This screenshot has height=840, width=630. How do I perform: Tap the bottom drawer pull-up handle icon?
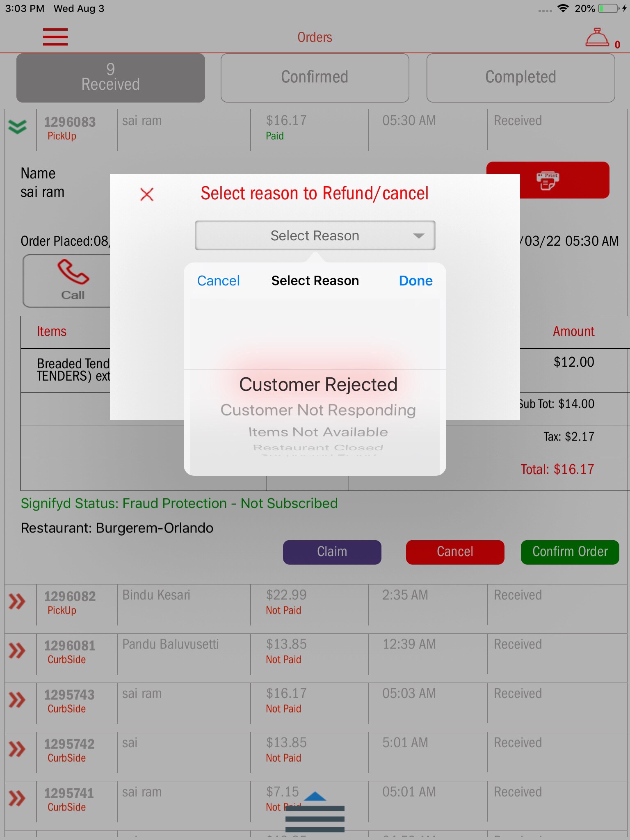(315, 813)
